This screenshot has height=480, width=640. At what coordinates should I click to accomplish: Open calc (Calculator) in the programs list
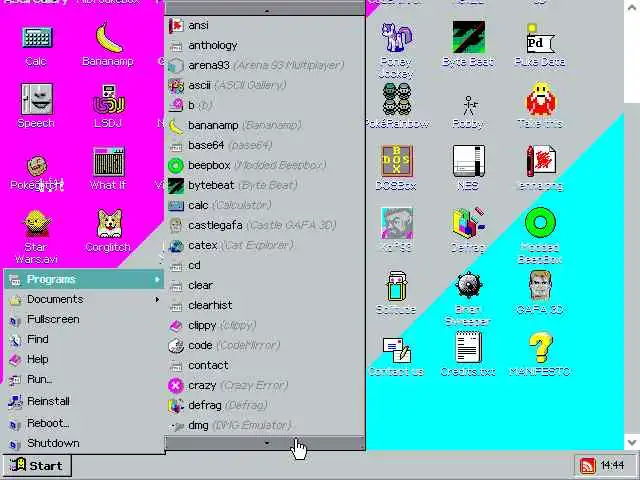265,205
